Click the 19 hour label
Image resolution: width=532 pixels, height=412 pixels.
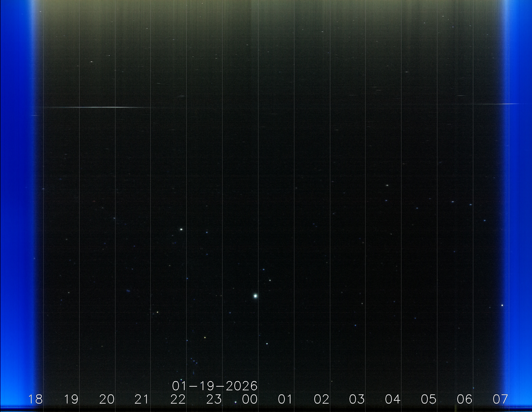tap(71, 399)
